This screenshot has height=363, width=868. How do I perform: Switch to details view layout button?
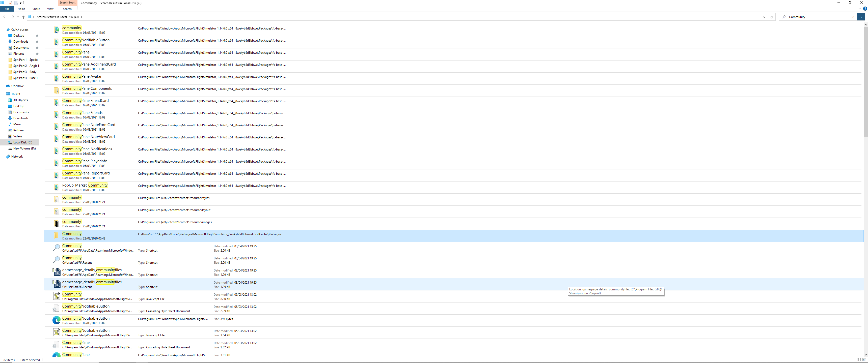(x=858, y=360)
